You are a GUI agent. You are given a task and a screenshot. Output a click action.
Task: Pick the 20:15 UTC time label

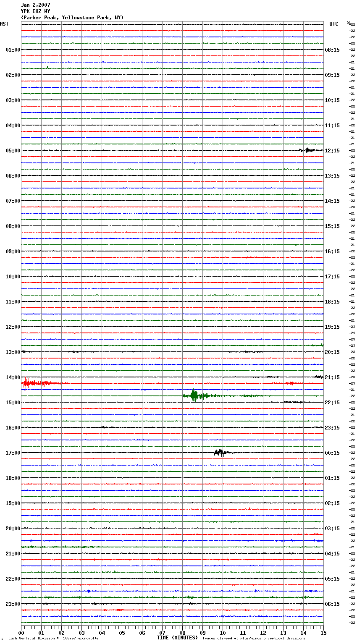click(x=332, y=352)
